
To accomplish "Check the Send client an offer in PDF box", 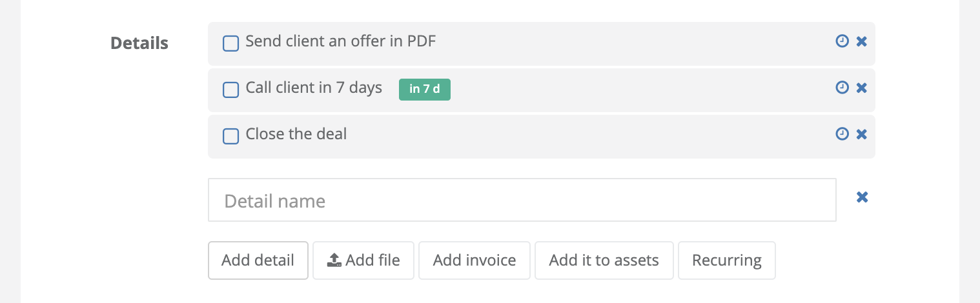I will click(x=230, y=43).
